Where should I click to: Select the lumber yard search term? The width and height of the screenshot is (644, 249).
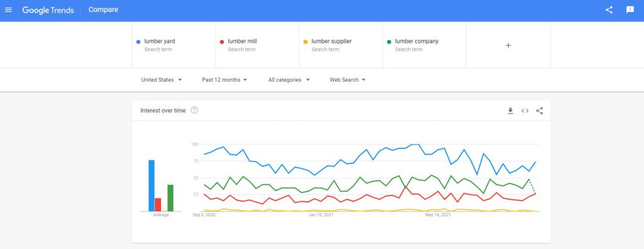[x=174, y=45]
